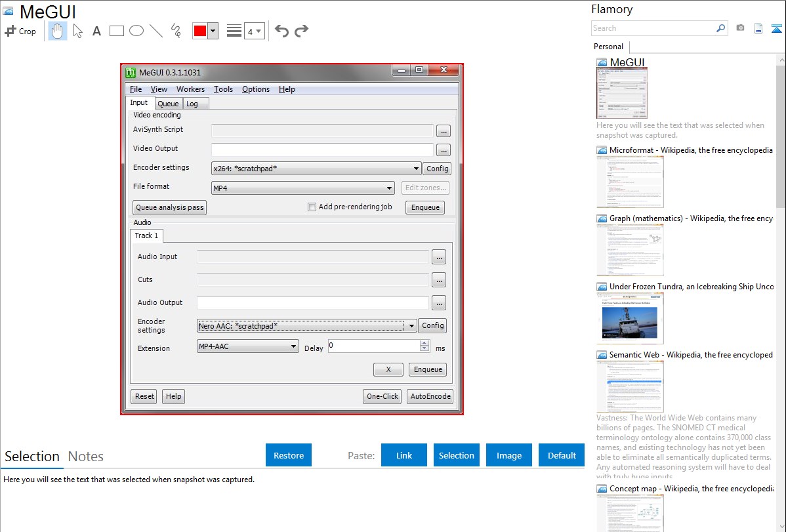Select the Crop tool
786x532 pixels.
tap(20, 31)
